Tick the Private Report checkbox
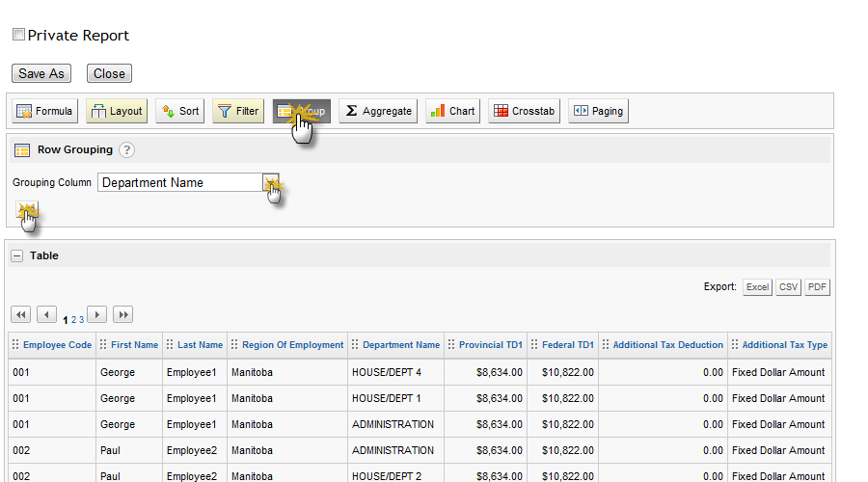Image resolution: width=868 pixels, height=482 pixels. click(19, 35)
